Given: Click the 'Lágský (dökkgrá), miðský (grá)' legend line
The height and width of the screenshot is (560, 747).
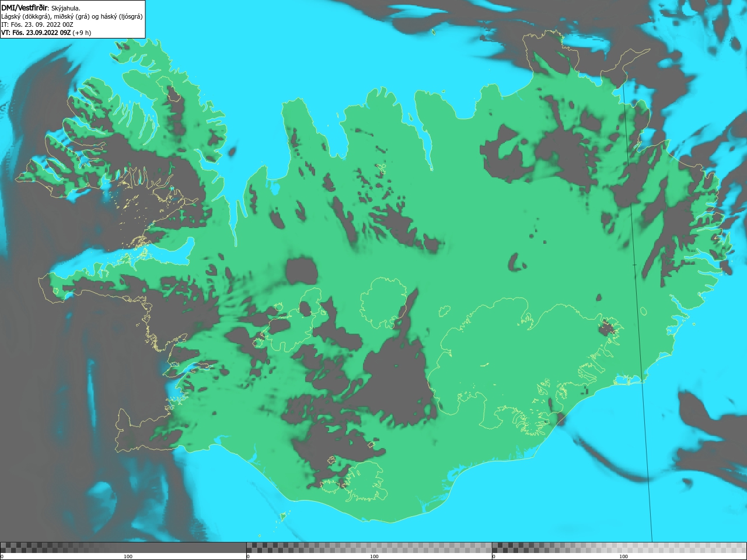Looking at the screenshot, I should pos(72,16).
